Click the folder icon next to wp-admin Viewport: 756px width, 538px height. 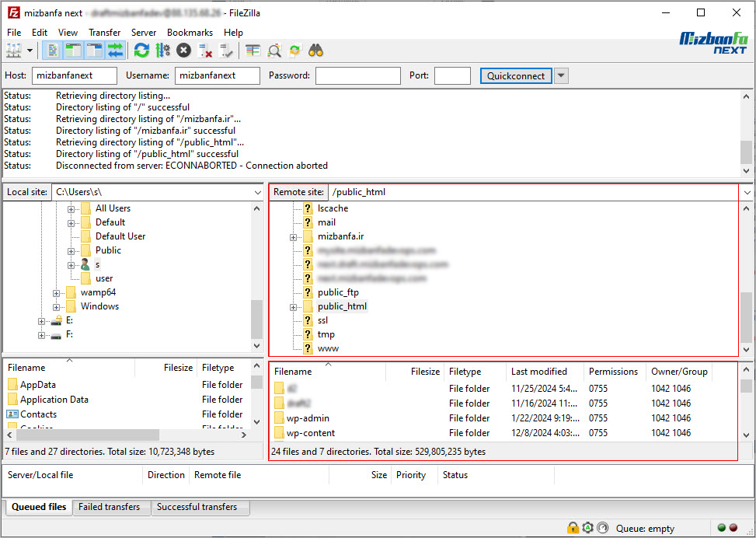(279, 417)
